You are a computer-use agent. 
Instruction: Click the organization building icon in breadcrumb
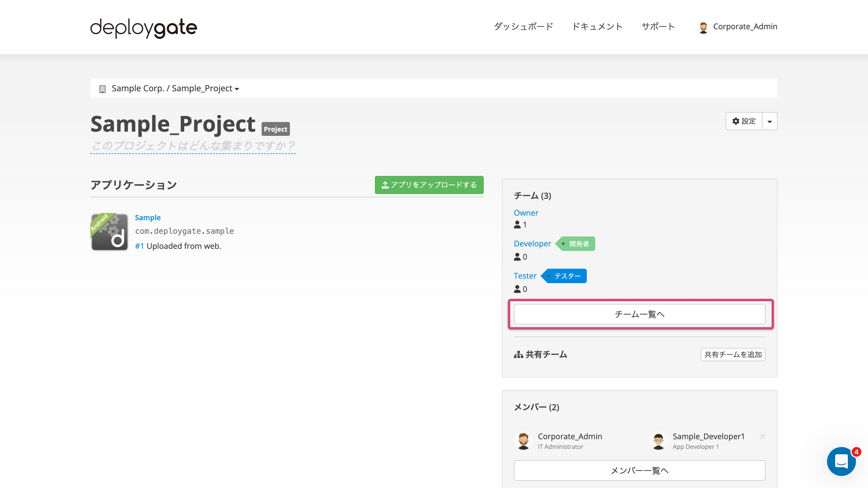102,89
